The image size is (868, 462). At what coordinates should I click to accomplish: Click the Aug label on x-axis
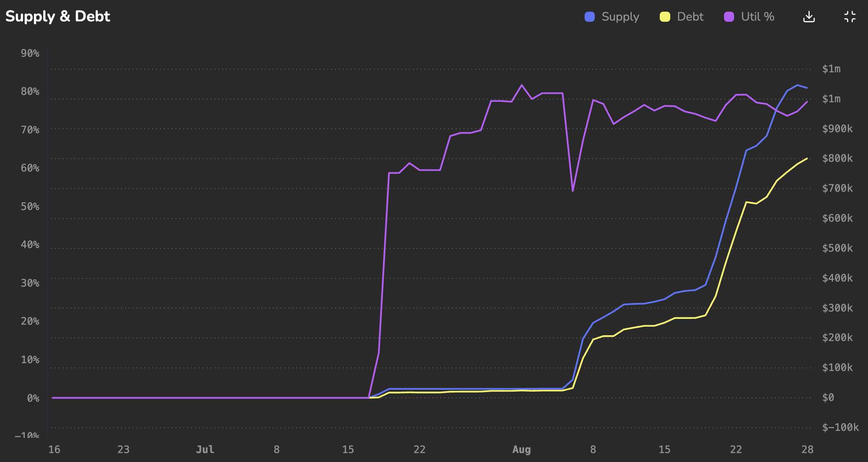[x=521, y=450]
